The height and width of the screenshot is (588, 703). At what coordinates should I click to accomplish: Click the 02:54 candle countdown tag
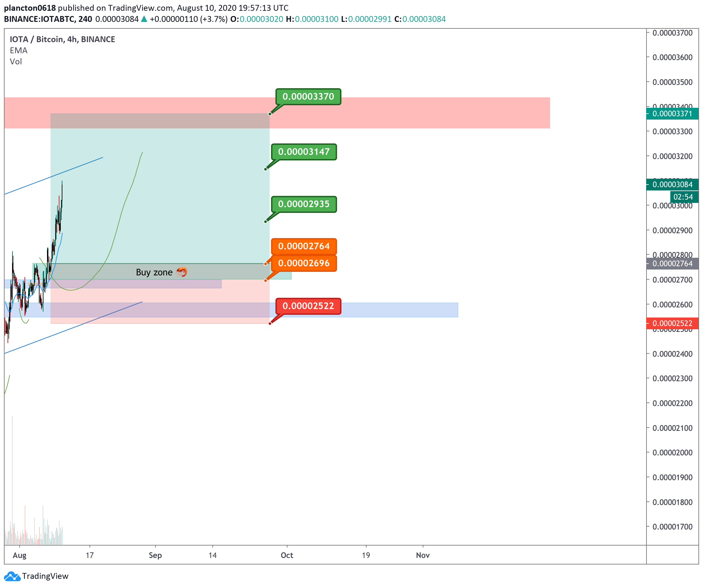684,197
